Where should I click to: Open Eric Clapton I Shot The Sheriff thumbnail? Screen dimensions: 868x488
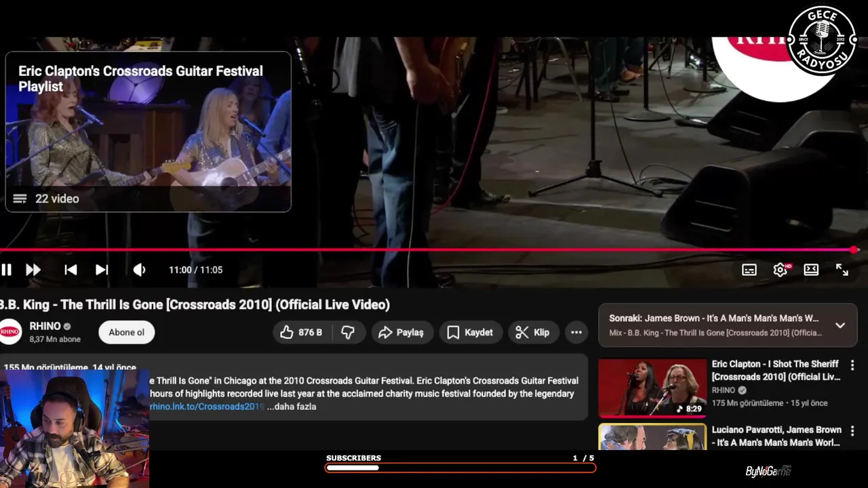652,388
